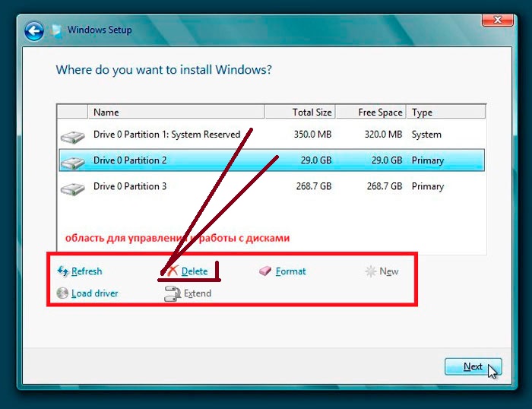Viewport: 532px width, 409px height.
Task: Proceed with the Next button
Action: click(x=473, y=366)
